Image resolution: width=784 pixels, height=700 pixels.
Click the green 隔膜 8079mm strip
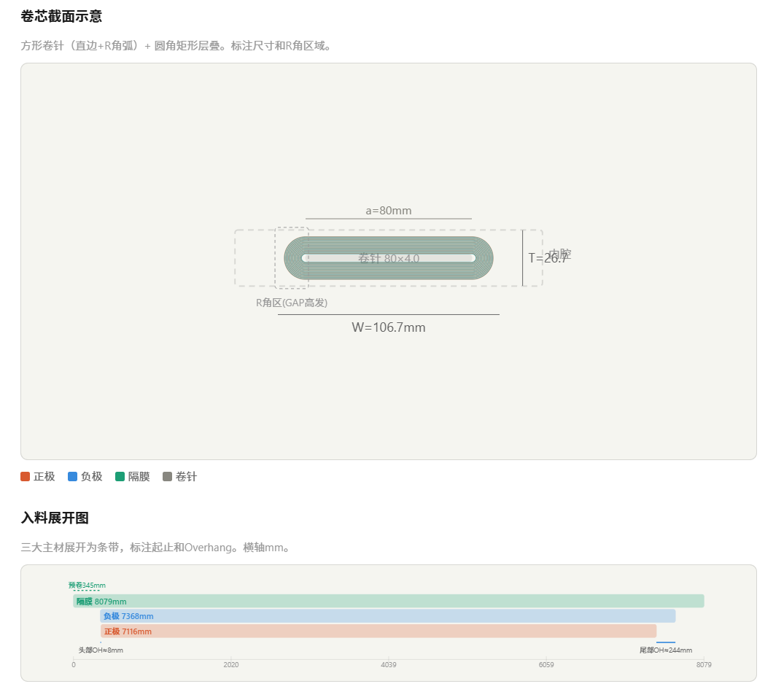pos(389,601)
